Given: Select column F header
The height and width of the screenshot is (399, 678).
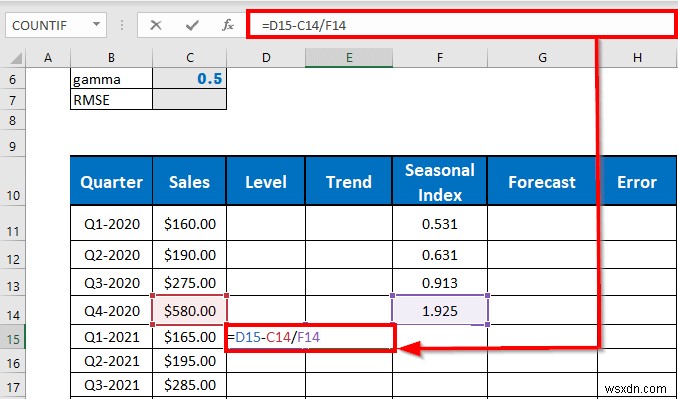Looking at the screenshot, I should [439, 58].
